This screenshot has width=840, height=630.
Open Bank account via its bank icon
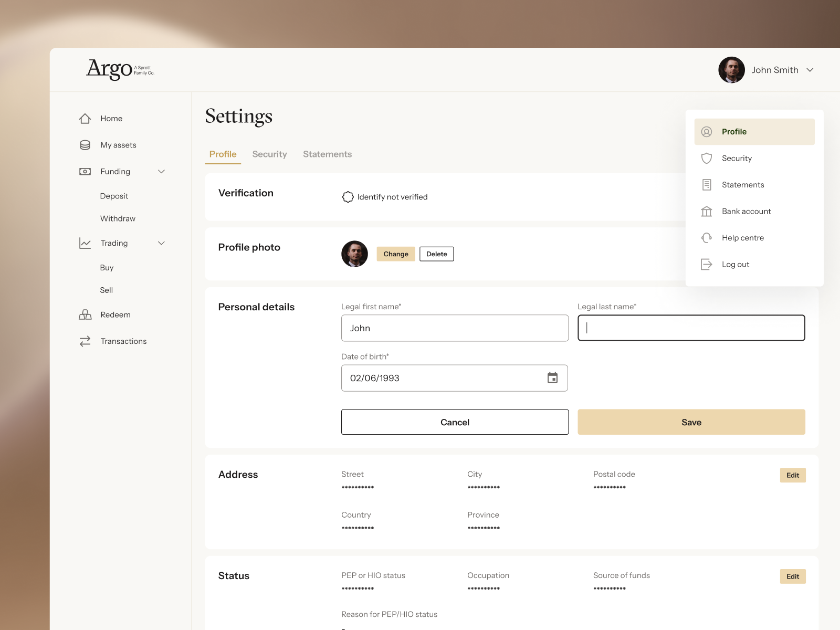click(707, 211)
